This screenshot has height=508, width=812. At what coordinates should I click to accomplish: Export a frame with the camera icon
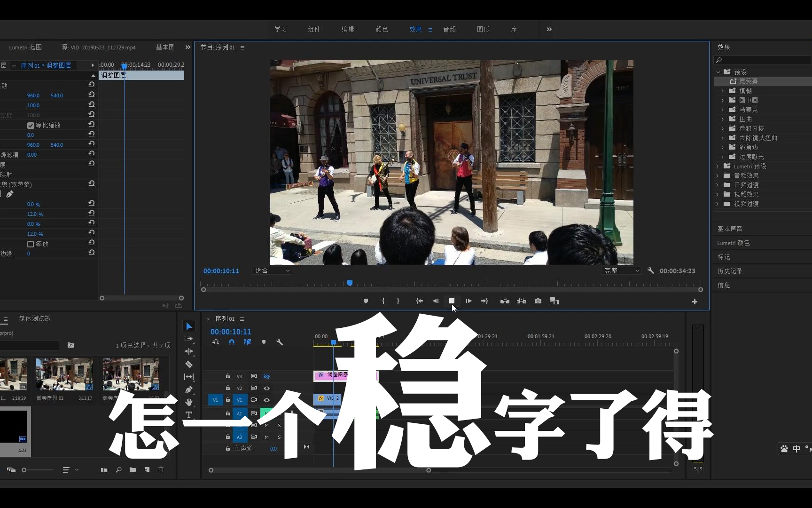pyautogui.click(x=538, y=301)
